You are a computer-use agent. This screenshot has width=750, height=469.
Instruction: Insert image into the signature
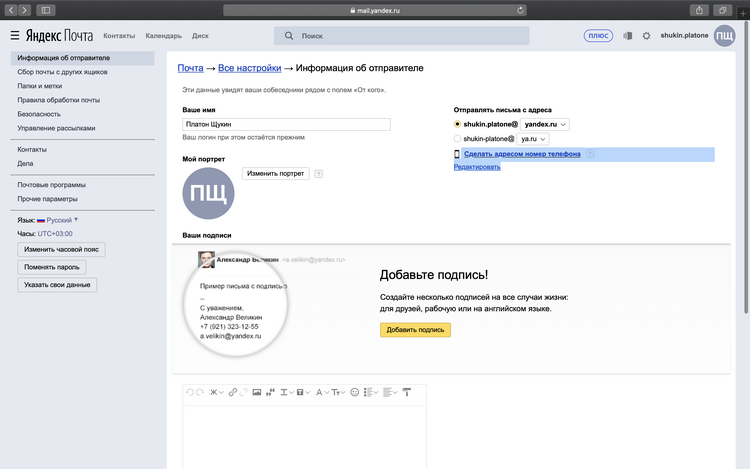pyautogui.click(x=257, y=393)
